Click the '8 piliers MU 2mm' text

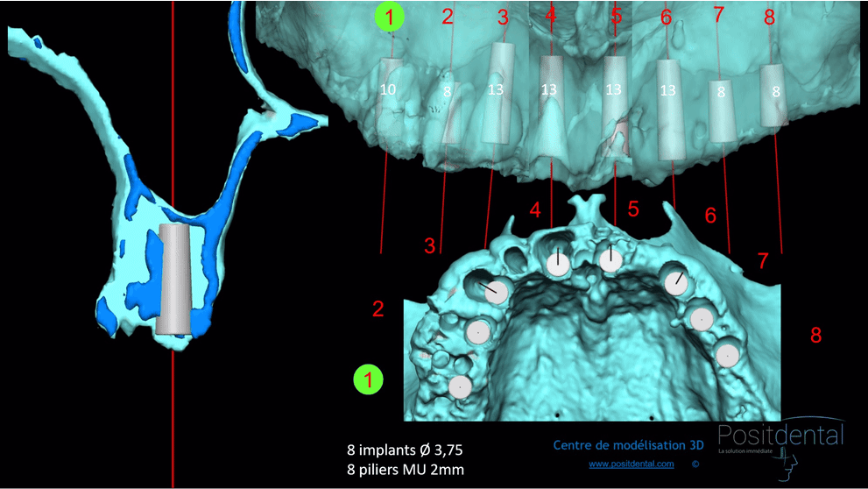click(406, 471)
